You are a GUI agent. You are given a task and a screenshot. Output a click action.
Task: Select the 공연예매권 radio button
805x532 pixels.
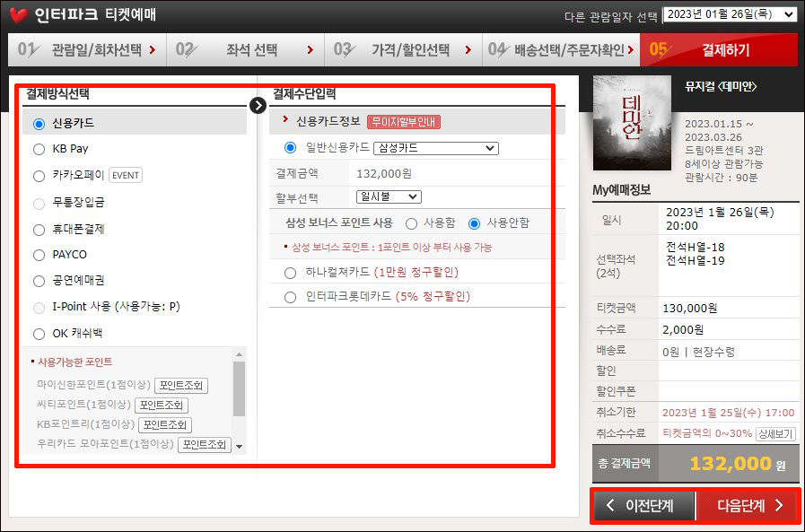(39, 281)
